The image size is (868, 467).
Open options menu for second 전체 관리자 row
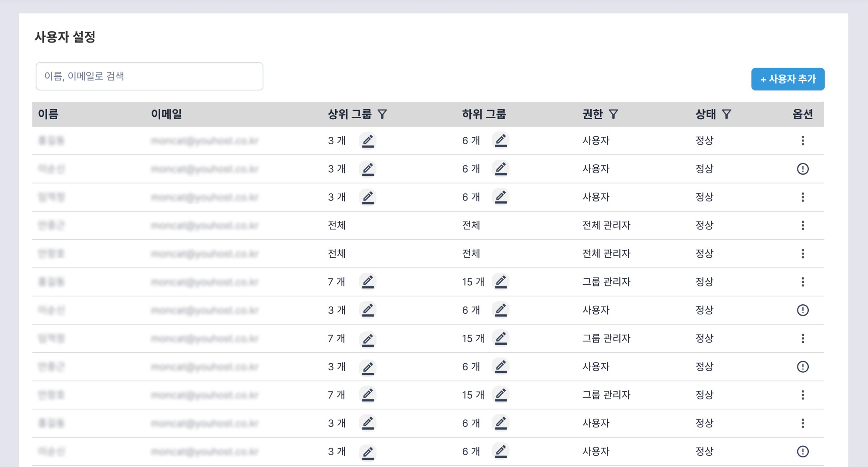tap(802, 254)
